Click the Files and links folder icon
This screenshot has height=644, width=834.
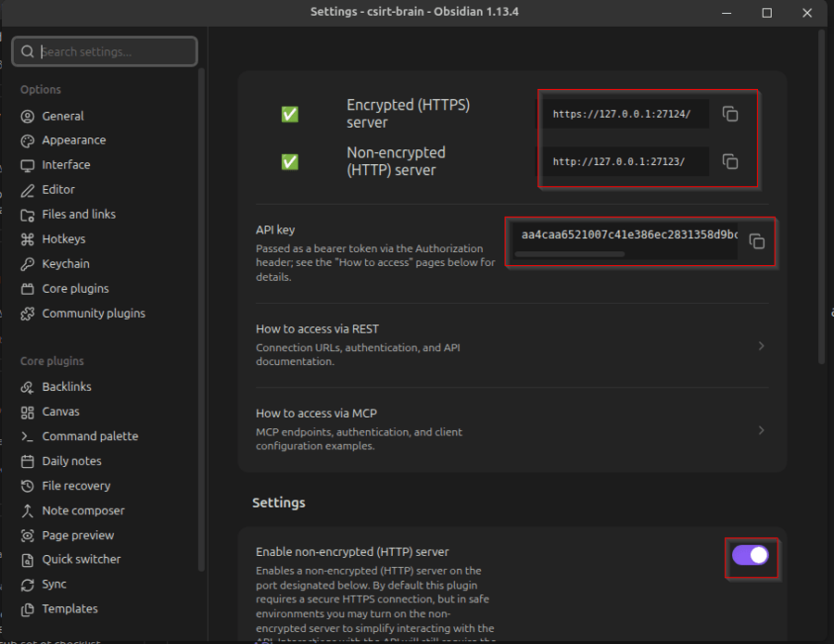[x=28, y=215]
